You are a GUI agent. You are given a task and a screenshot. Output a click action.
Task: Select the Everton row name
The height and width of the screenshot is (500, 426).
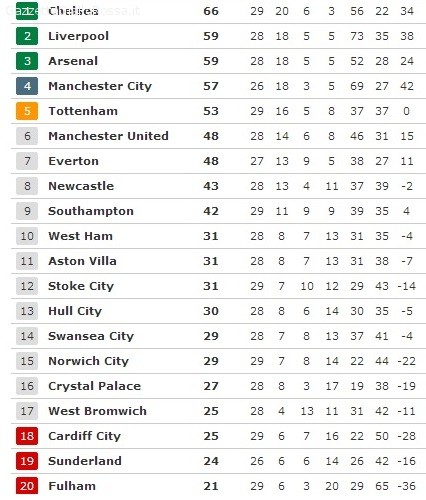(73, 161)
